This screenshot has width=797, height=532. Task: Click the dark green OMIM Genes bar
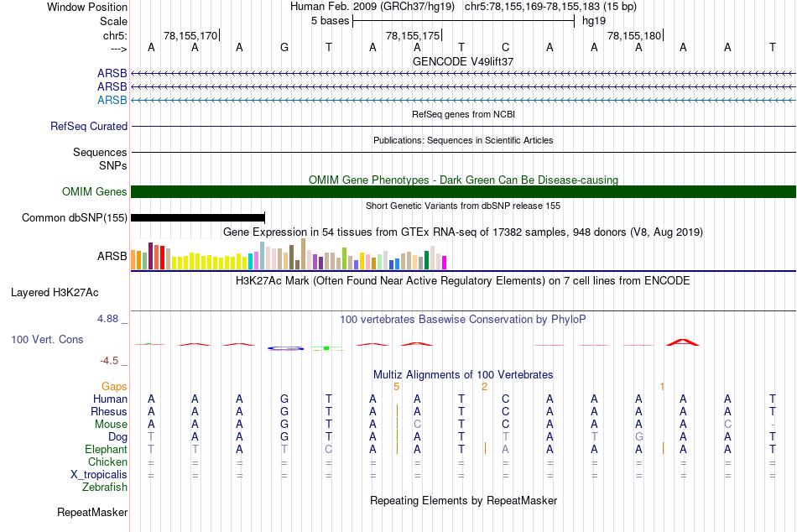pos(464,192)
